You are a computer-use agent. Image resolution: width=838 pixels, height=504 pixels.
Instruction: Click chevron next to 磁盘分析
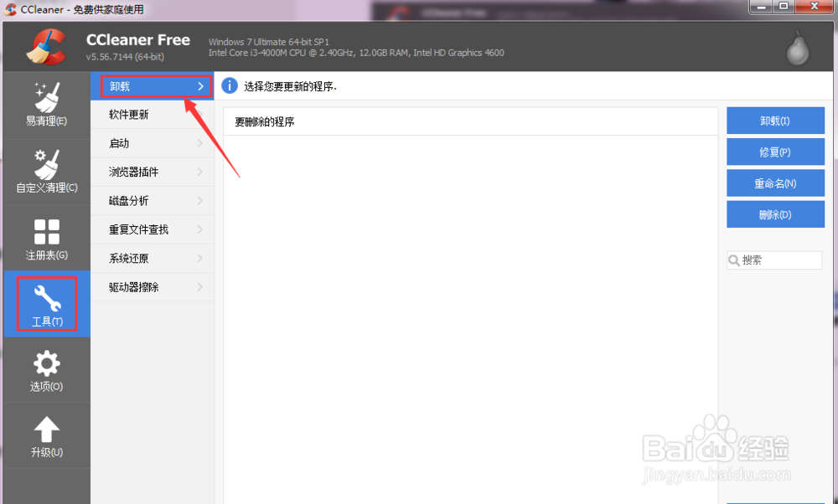coord(200,201)
